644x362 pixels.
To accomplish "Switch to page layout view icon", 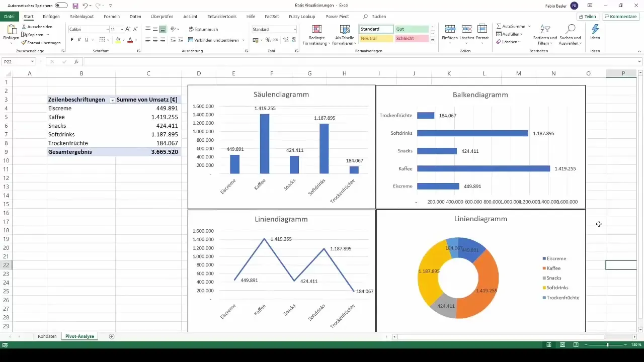I will (x=562, y=345).
